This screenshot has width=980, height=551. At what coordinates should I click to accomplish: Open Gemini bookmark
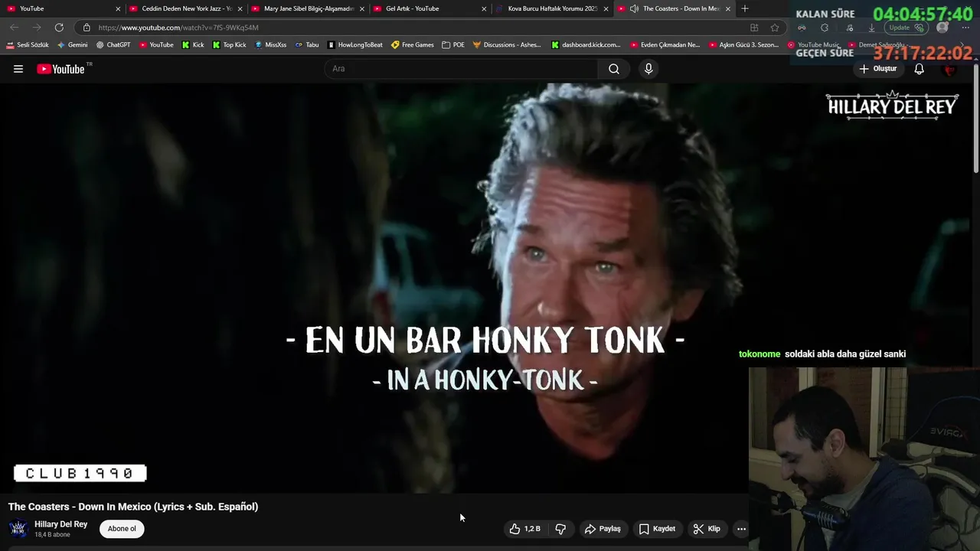(x=73, y=45)
